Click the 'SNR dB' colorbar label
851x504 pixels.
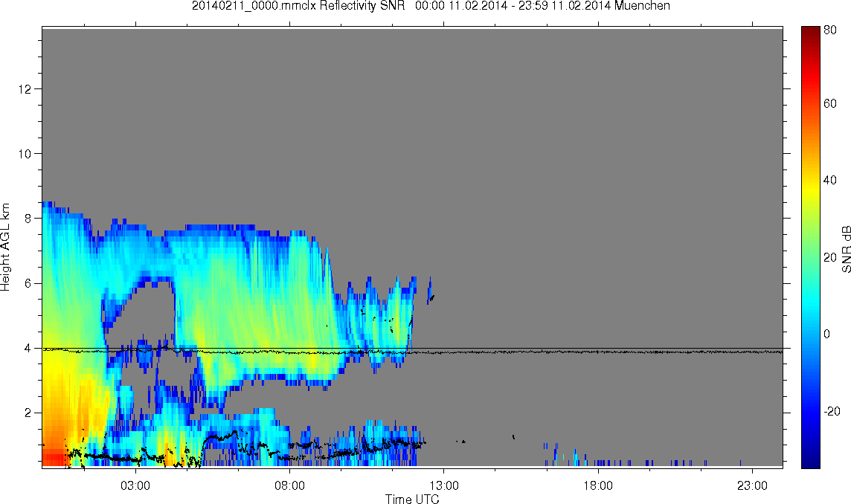coord(846,248)
